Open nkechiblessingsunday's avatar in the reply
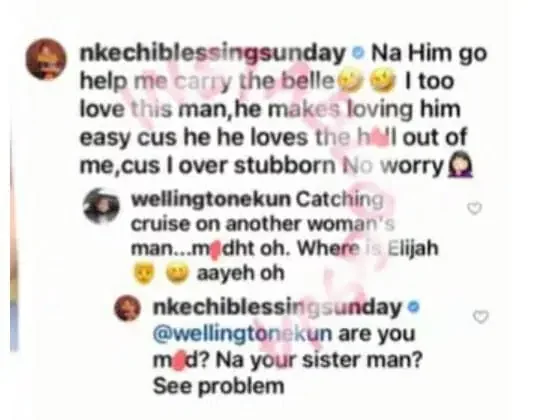Image resolution: width=557 pixels, height=420 pixels. [128, 308]
